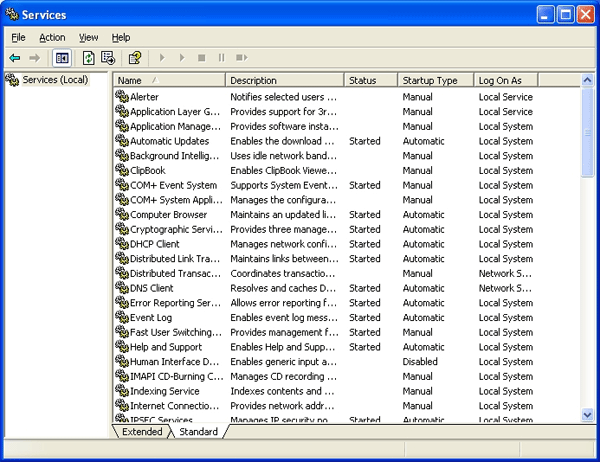Click the Back arrow toolbar icon
This screenshot has height=462, width=600.
15,58
